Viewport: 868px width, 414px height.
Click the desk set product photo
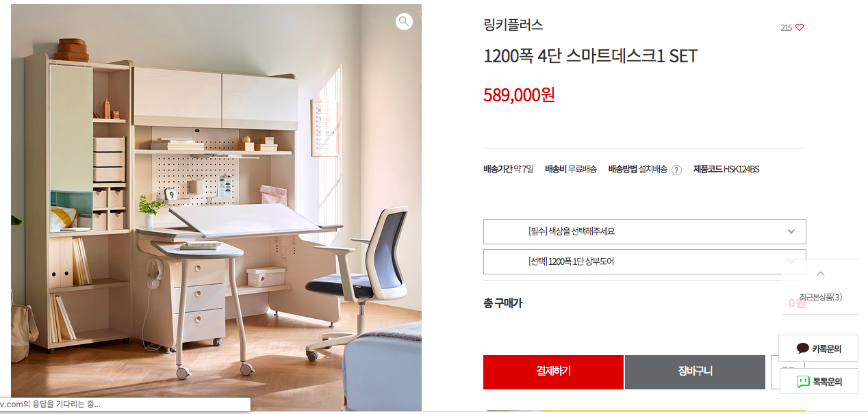point(216,207)
